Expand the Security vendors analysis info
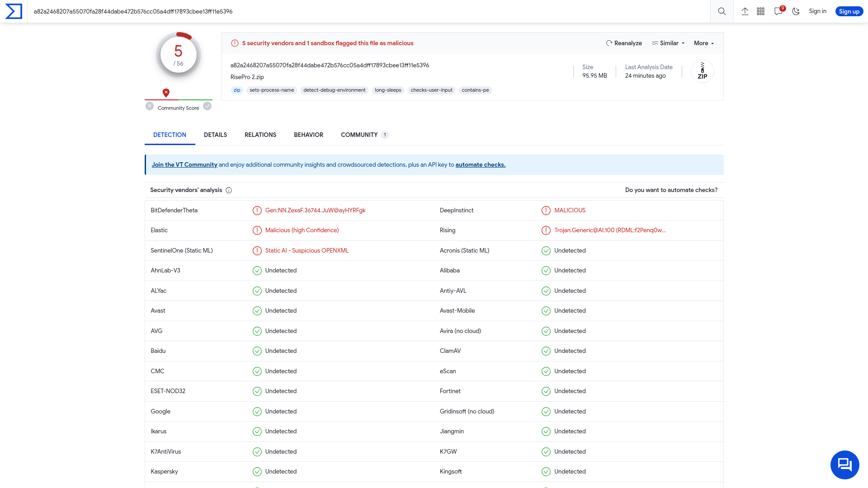The width and height of the screenshot is (868, 488). pyautogui.click(x=230, y=190)
